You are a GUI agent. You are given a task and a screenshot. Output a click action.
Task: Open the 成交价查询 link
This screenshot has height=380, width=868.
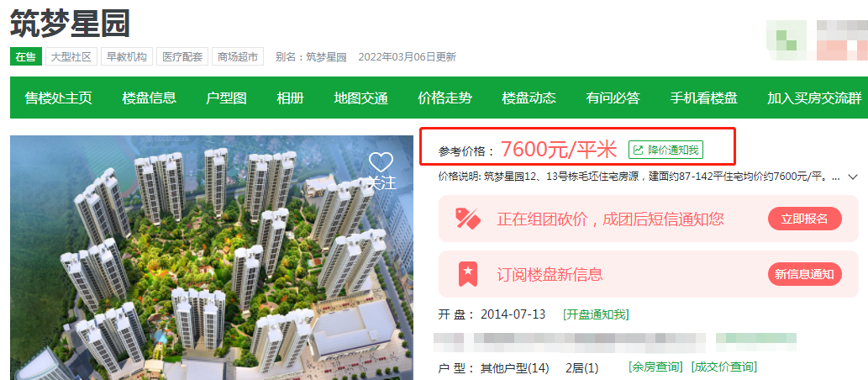coord(723,367)
